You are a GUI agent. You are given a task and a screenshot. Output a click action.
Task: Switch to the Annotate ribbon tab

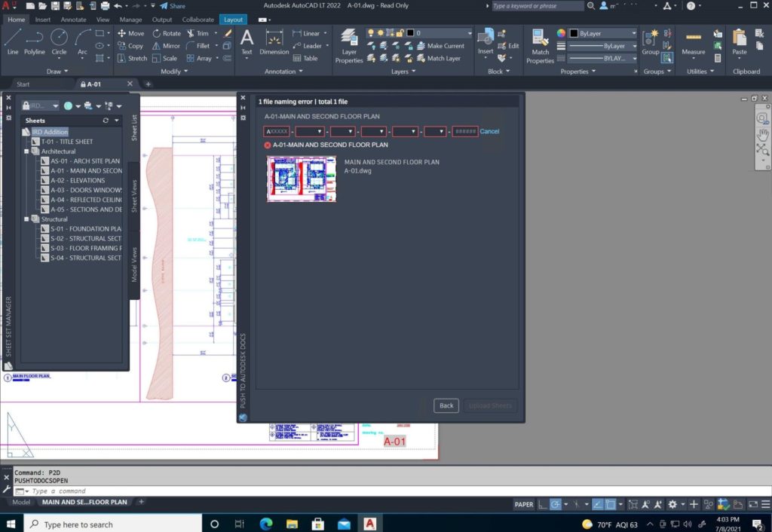point(73,20)
